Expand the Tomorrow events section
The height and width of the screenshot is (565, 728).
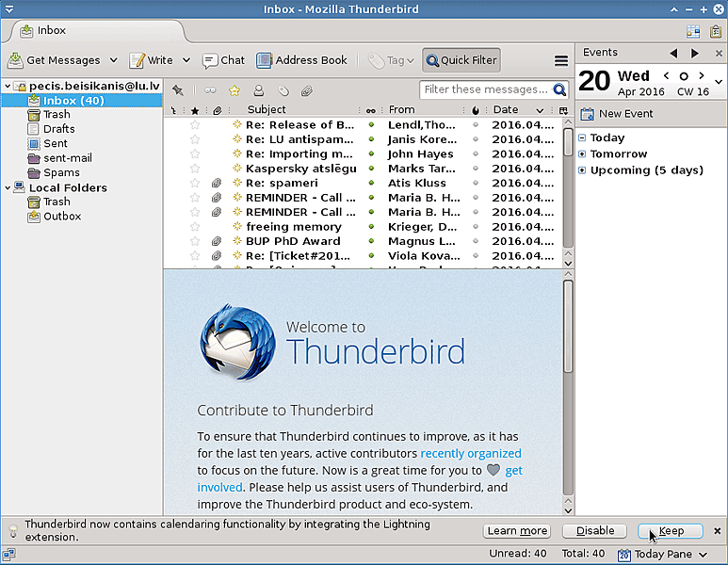coord(582,154)
